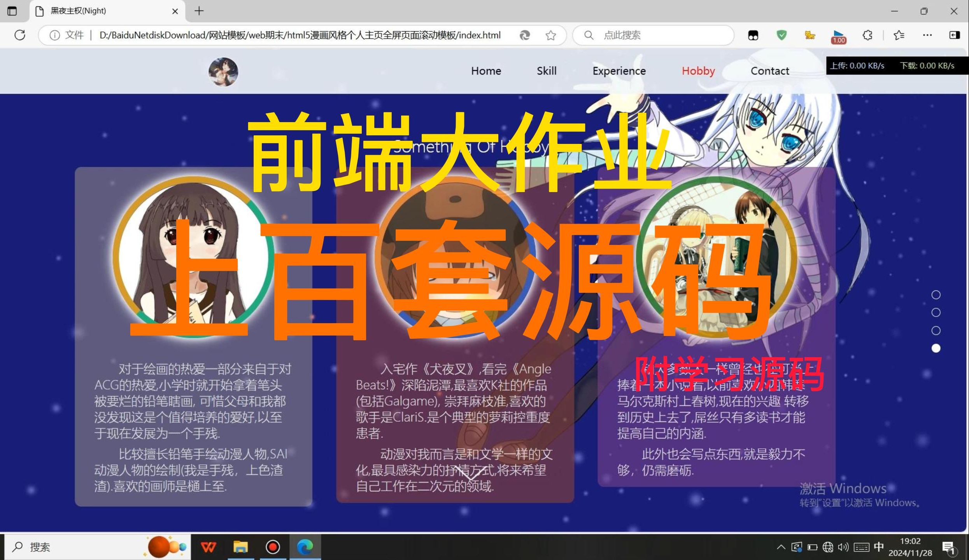
Task: Click the download speed 下载 readout
Action: [x=927, y=66]
